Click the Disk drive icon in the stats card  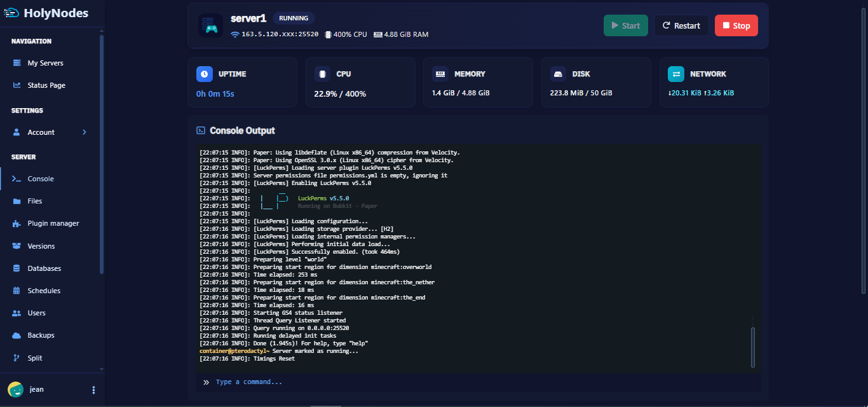558,74
